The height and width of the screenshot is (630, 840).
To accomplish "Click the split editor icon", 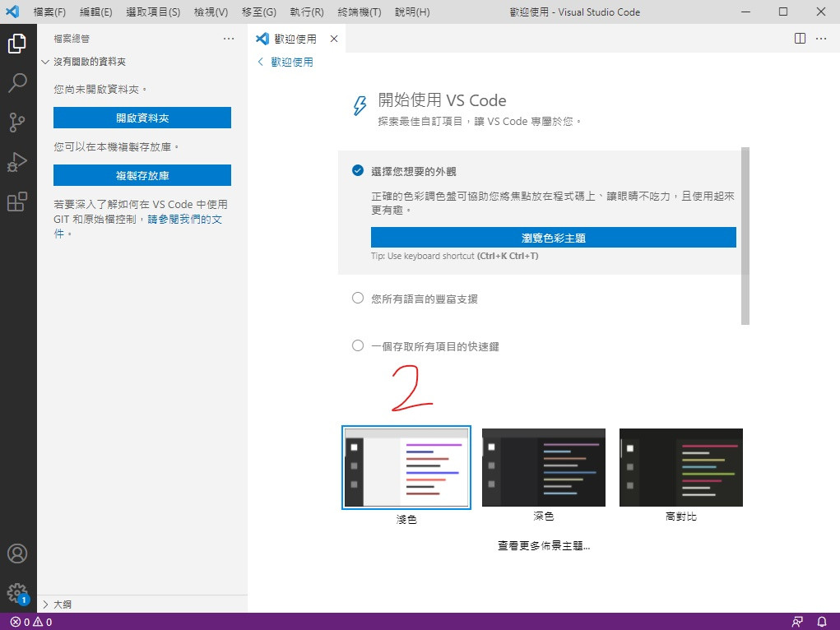I will [x=800, y=39].
